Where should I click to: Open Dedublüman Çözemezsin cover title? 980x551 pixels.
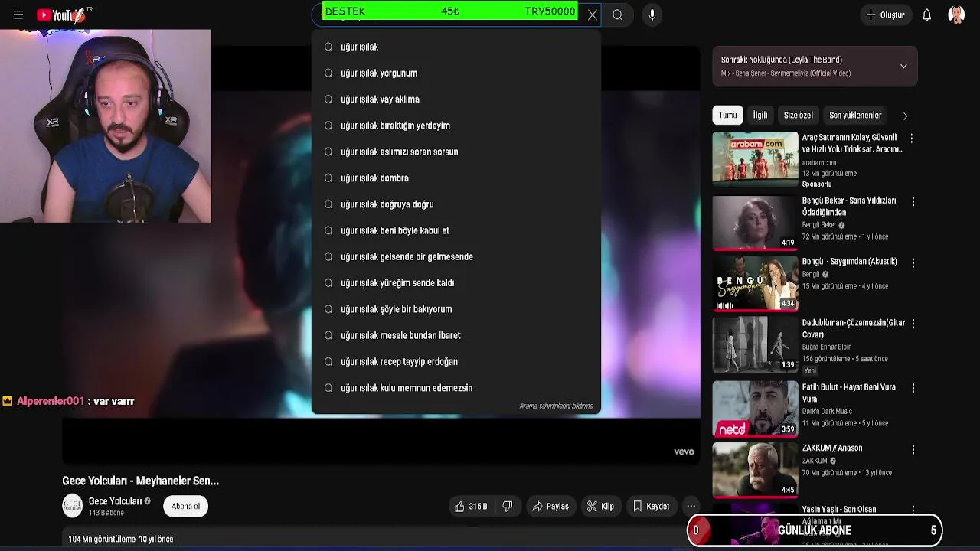click(853, 328)
